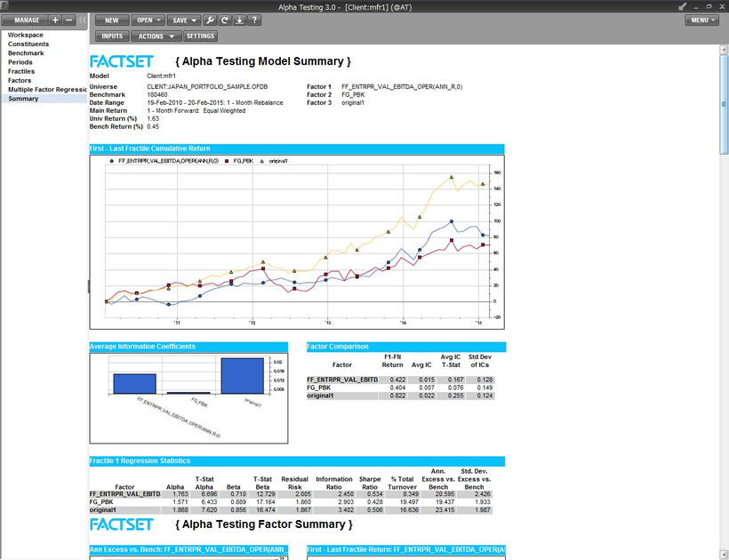Click the F application icon in title bar
This screenshot has height=560, width=729.
[x=4, y=5]
